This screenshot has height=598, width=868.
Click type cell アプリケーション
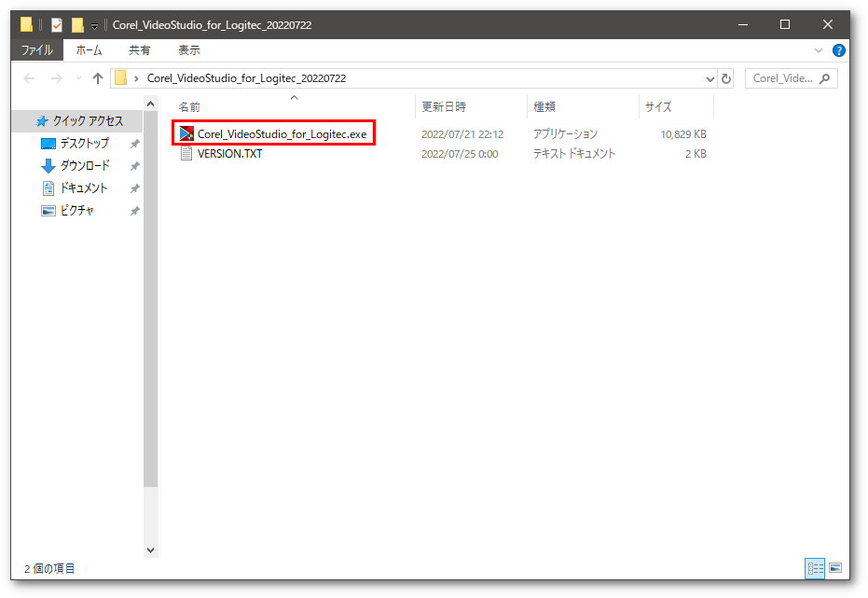(565, 134)
